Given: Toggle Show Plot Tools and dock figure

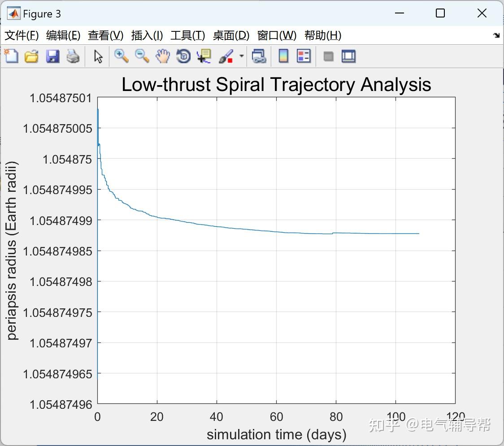Looking at the screenshot, I should pyautogui.click(x=348, y=56).
